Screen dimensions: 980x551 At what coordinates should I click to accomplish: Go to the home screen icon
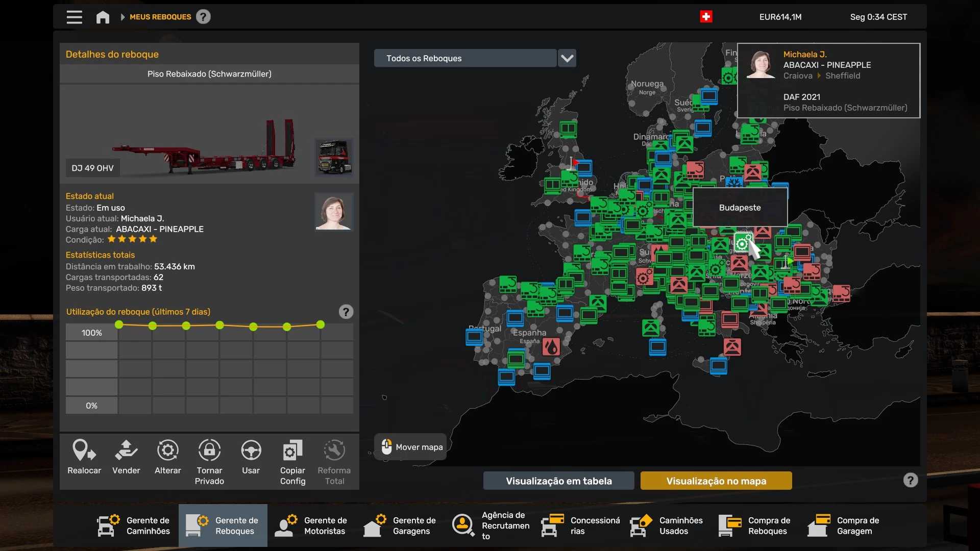click(x=103, y=17)
